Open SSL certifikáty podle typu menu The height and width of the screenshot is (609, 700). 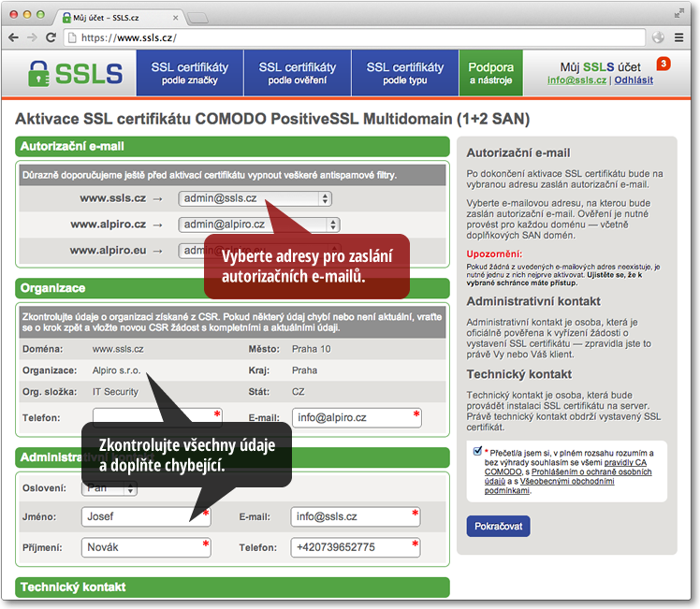click(404, 73)
